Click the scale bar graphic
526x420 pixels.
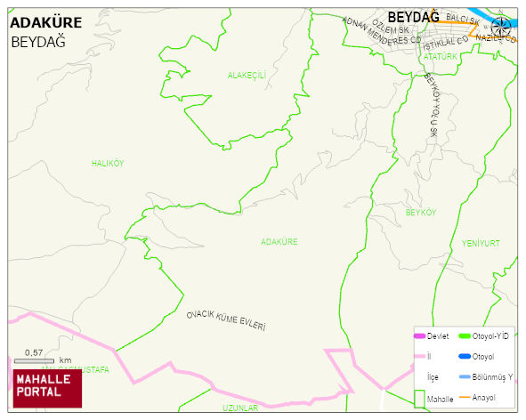click(34, 361)
